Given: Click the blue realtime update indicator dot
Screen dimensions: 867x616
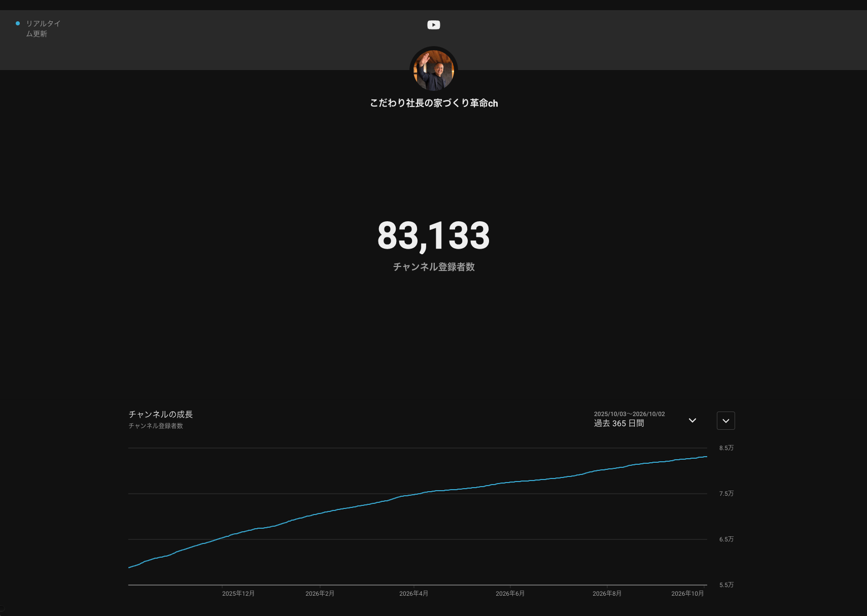Looking at the screenshot, I should tap(18, 23).
